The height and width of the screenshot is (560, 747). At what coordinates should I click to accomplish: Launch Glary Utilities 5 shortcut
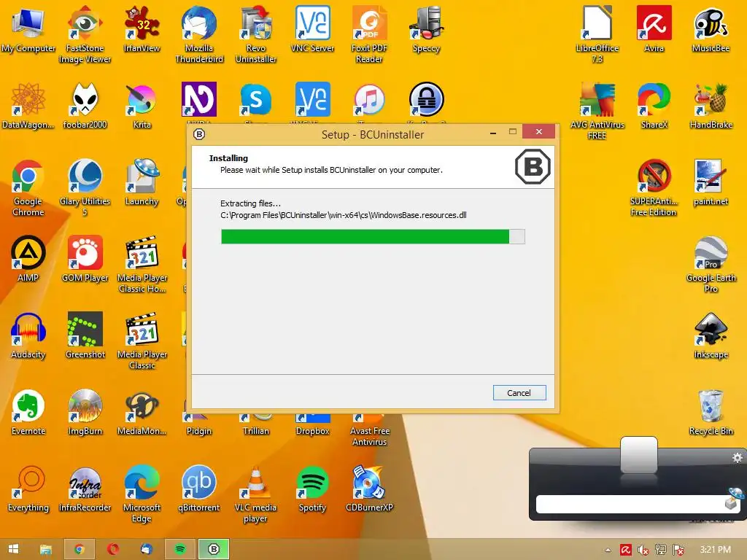coord(85,188)
